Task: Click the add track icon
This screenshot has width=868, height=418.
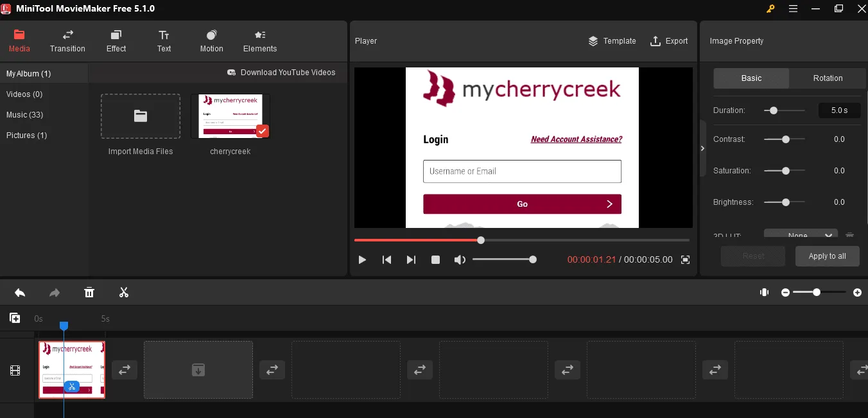Action: [x=15, y=318]
